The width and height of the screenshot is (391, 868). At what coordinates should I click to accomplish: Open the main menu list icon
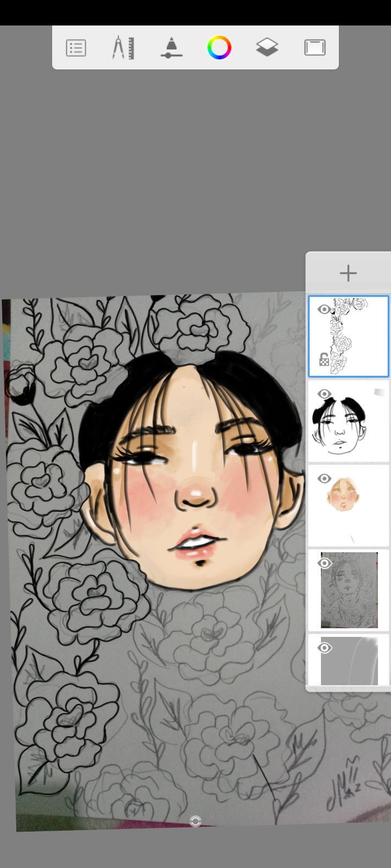click(x=76, y=48)
